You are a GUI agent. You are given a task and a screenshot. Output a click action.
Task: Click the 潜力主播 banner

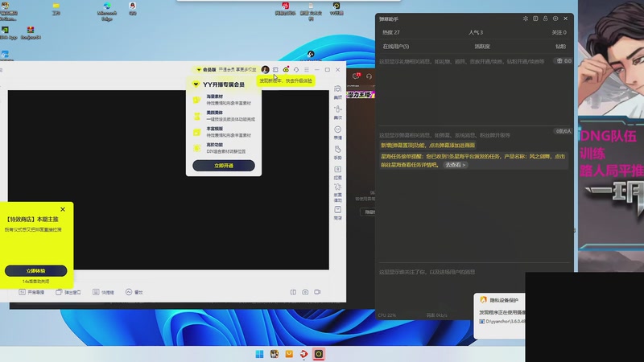point(360,95)
